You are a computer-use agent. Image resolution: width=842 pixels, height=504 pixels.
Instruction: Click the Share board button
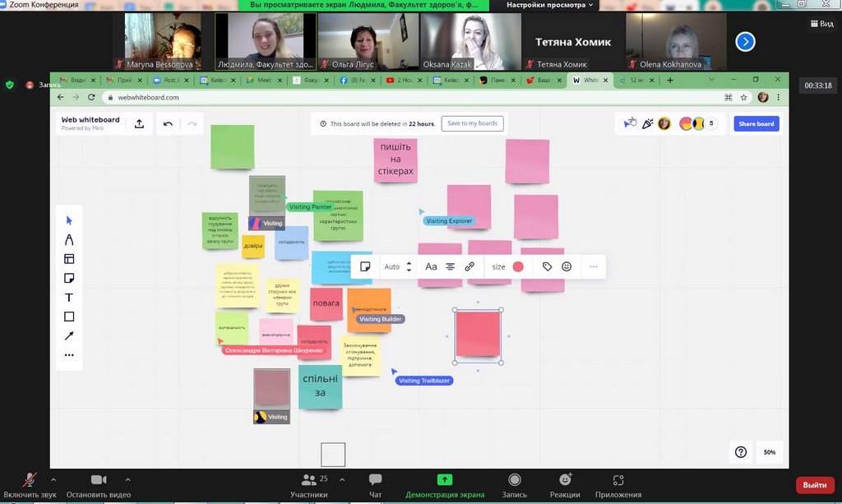(x=756, y=123)
